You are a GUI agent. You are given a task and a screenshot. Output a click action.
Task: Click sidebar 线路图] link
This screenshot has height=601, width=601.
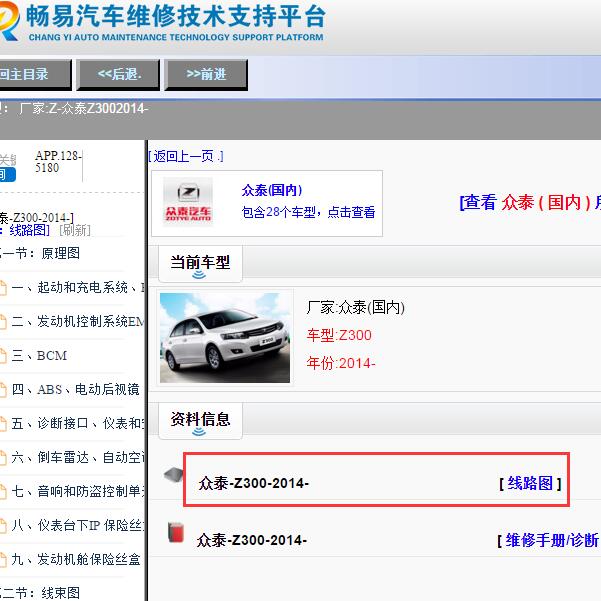point(29,230)
